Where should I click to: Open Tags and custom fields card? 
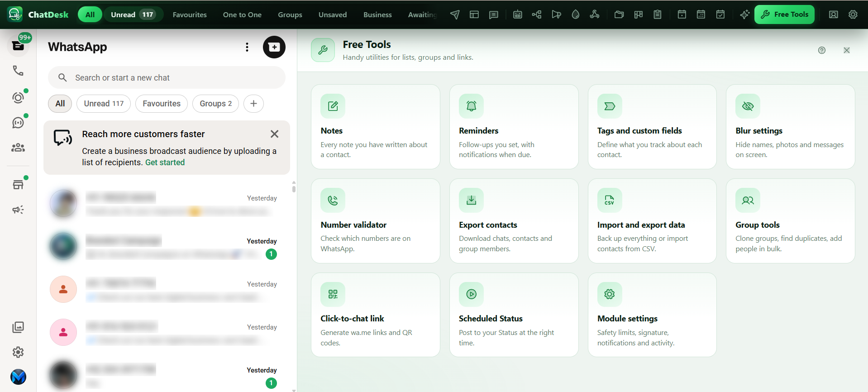click(652, 127)
